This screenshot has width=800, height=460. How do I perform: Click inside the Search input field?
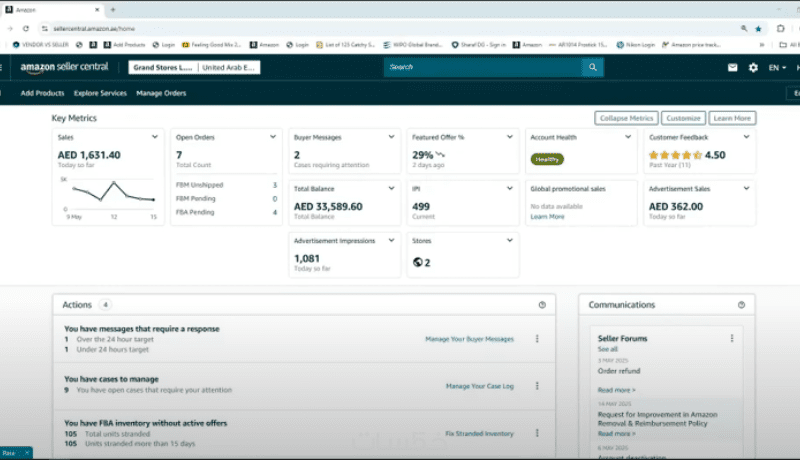pyautogui.click(x=483, y=67)
